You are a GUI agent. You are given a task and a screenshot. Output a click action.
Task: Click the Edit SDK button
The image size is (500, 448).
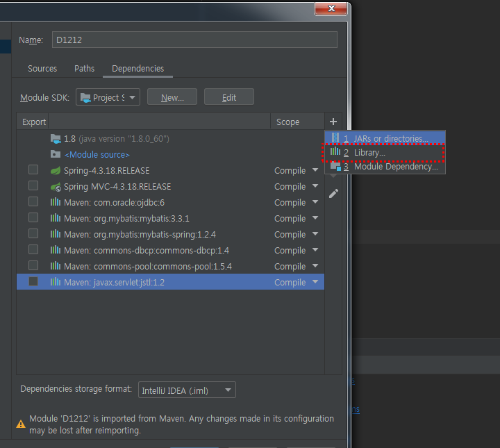[x=229, y=97]
